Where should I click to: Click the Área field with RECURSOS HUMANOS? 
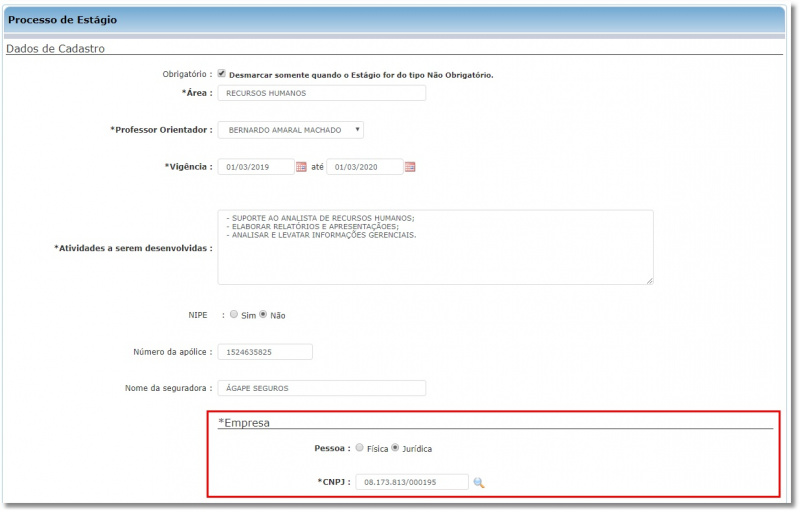321,93
